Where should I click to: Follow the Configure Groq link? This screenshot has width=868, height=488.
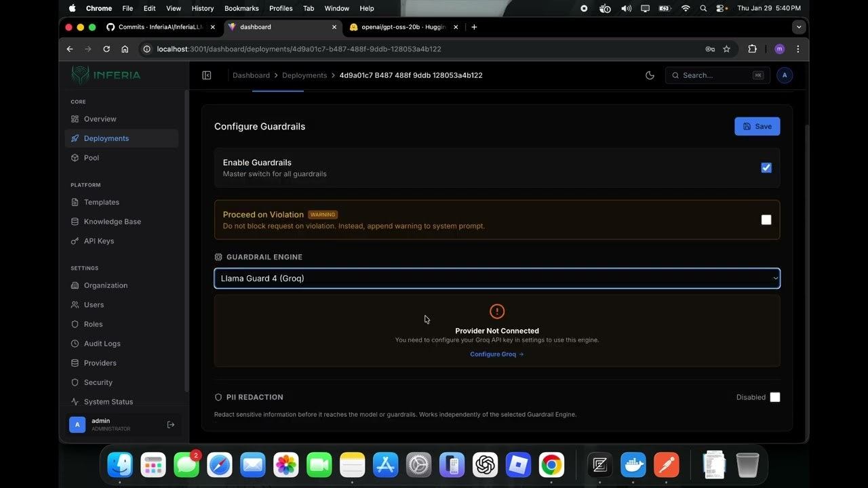[x=496, y=354]
